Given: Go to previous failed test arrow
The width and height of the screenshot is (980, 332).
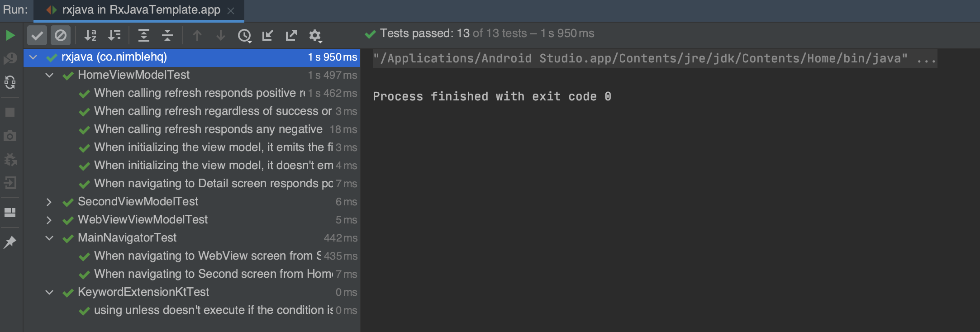Looking at the screenshot, I should point(197,35).
